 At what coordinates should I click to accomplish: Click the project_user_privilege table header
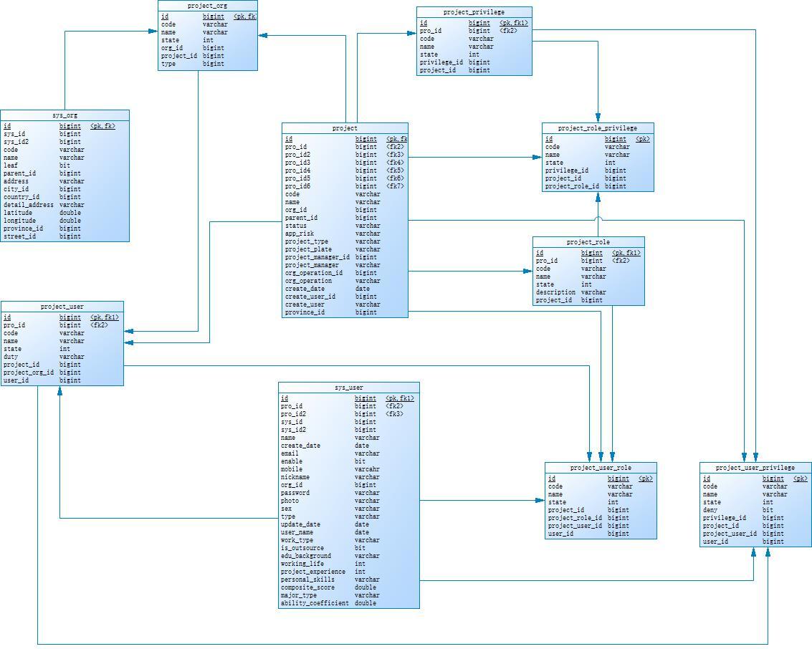755,468
